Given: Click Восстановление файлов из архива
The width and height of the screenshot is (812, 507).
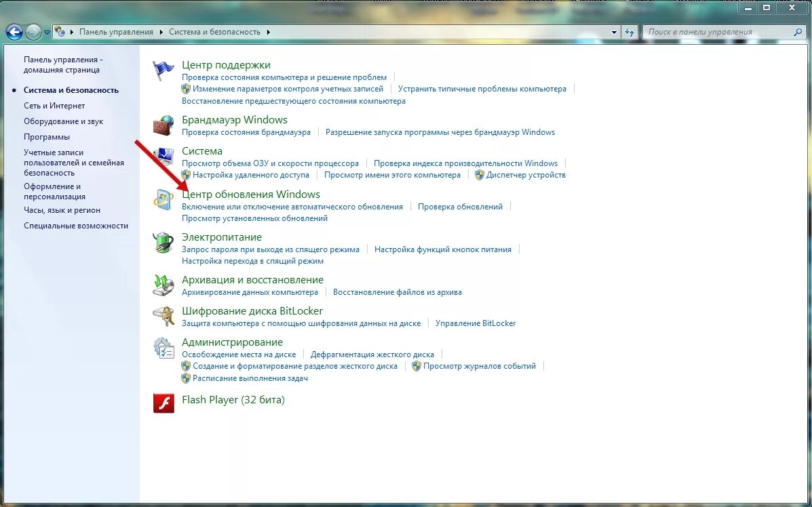Looking at the screenshot, I should click(398, 292).
